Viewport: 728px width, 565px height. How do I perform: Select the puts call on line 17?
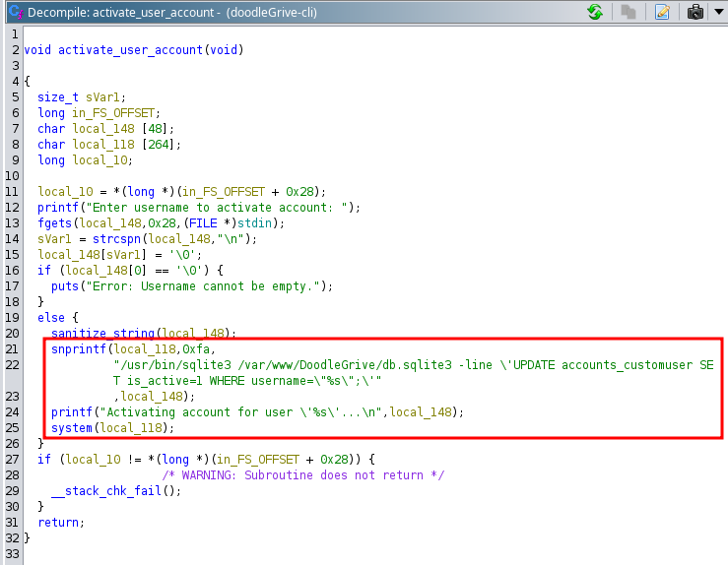[65, 286]
